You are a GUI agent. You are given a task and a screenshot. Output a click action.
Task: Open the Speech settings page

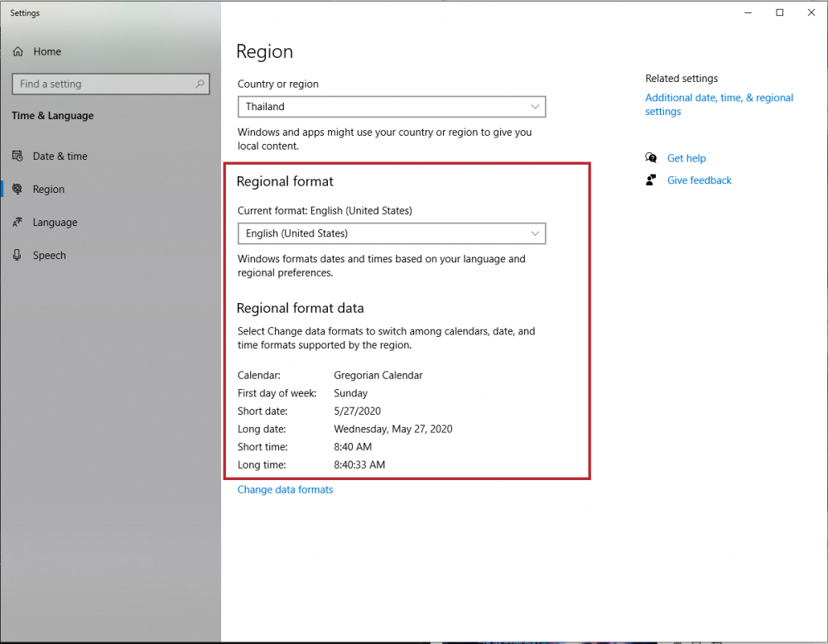(x=49, y=255)
